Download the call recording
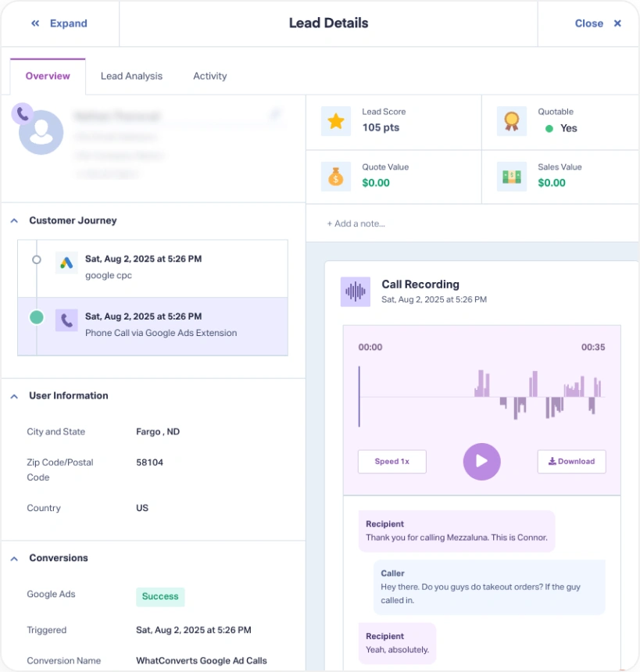Screen dimensions: 640x672 [x=571, y=462]
